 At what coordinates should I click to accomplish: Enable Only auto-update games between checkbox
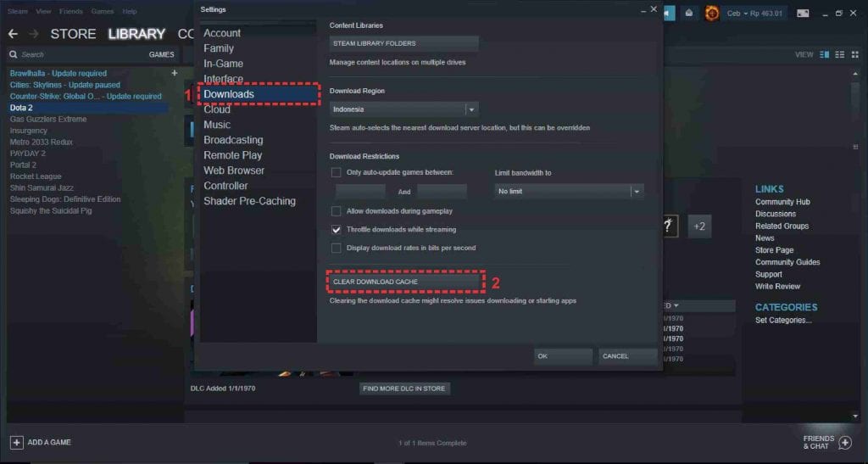(336, 172)
